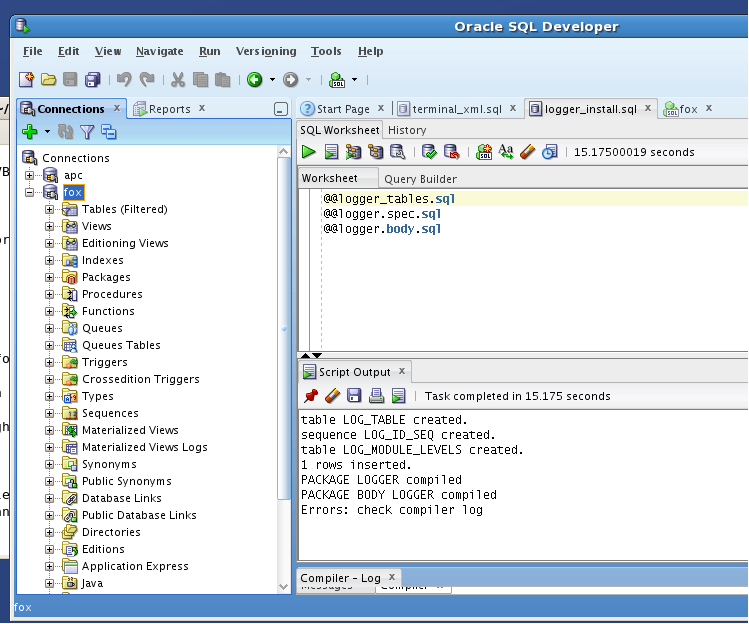Clear worksheet with eraser icon
The image size is (749, 624).
tap(527, 152)
